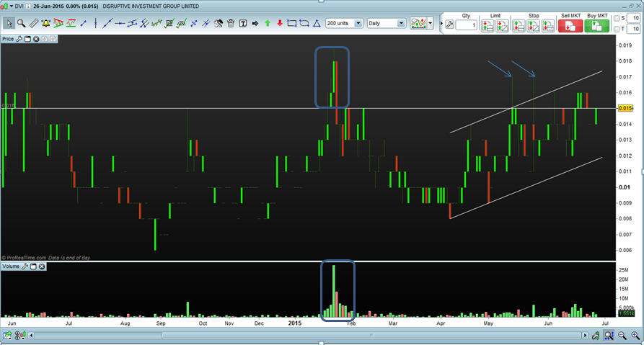The height and width of the screenshot is (345, 644).
Task: Open the indicators chart icon
Action: pos(418,23)
